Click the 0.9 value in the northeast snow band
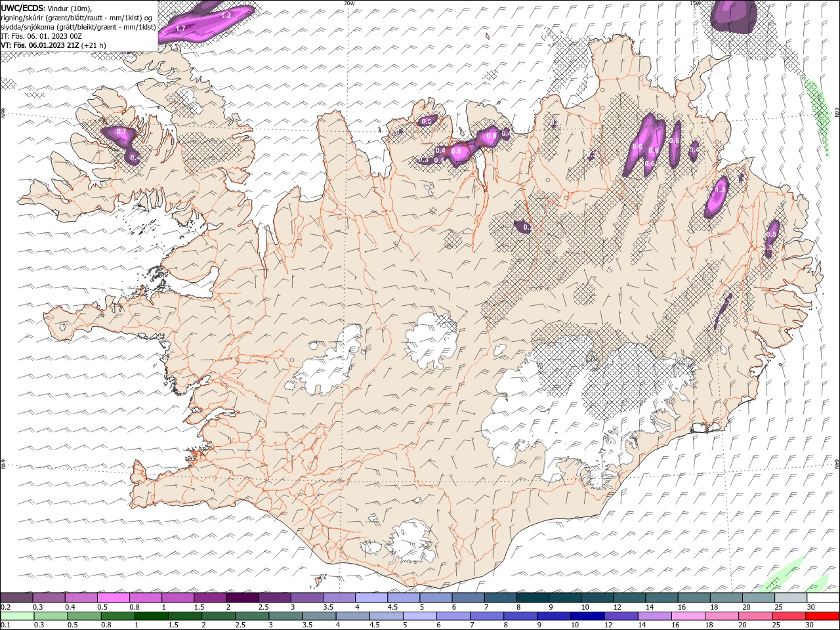Viewport: 840px width, 630px height. (x=653, y=150)
